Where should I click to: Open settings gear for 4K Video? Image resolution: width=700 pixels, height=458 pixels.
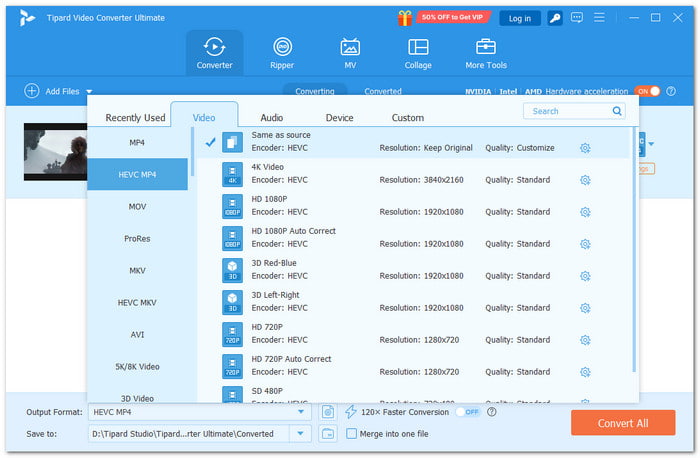click(585, 180)
